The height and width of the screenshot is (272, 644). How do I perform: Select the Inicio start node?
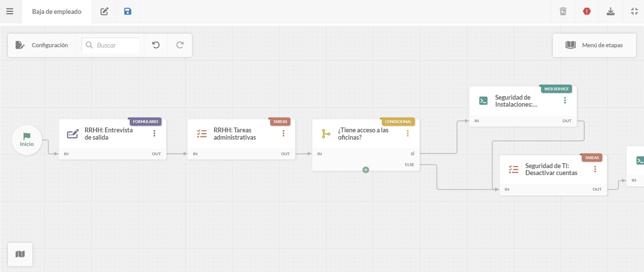point(27,140)
